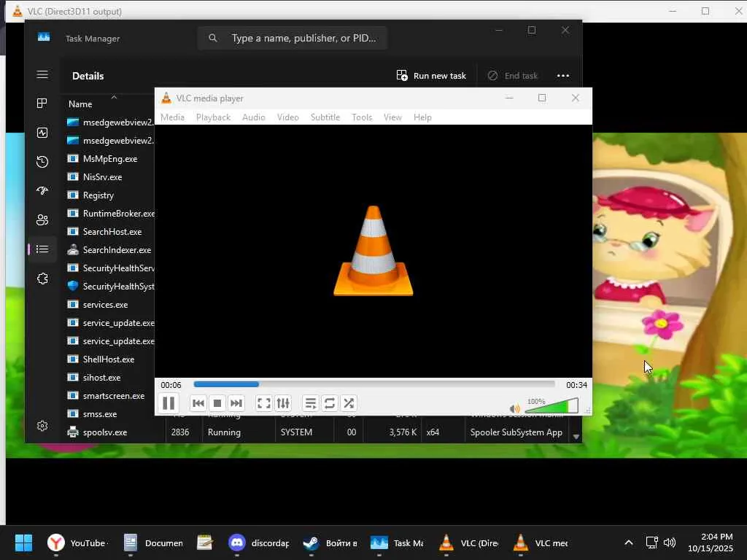Screen dimensions: 747x560
Task: Open the clock showing 2:04 PM
Action: [711, 542]
